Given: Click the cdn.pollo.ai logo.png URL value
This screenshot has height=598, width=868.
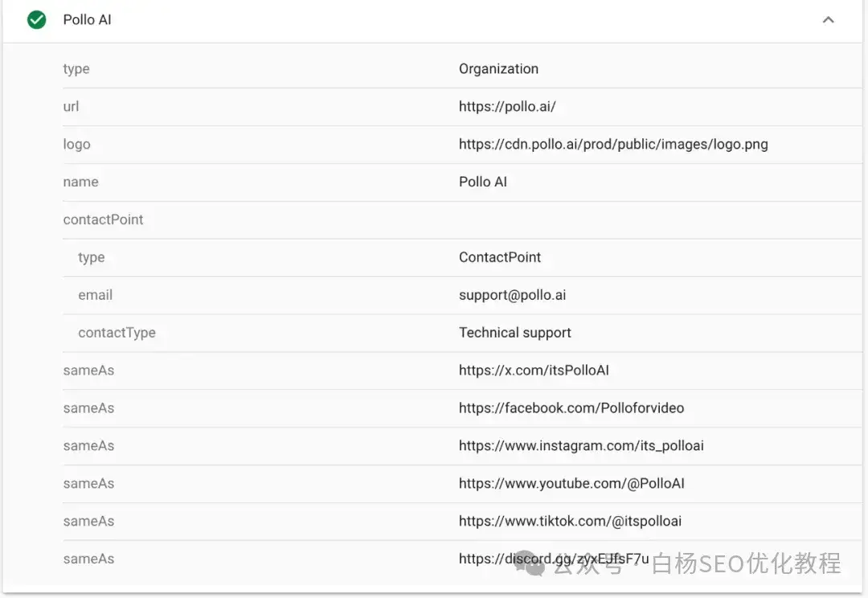Looking at the screenshot, I should coord(613,145).
